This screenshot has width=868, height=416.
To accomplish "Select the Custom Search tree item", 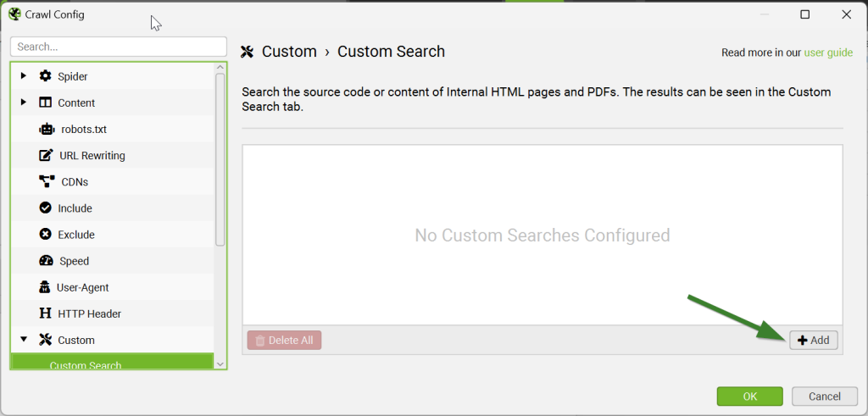I will tap(86, 365).
